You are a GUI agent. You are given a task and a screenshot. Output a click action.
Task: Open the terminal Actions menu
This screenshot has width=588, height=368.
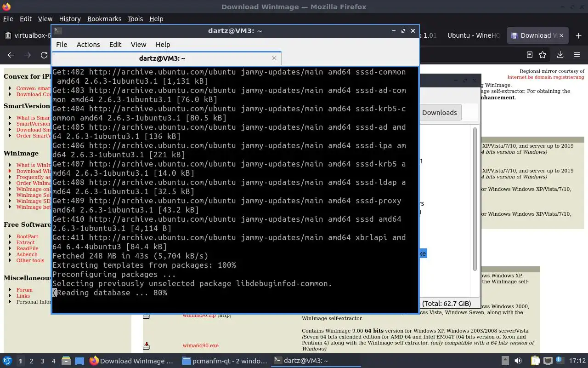pyautogui.click(x=88, y=45)
